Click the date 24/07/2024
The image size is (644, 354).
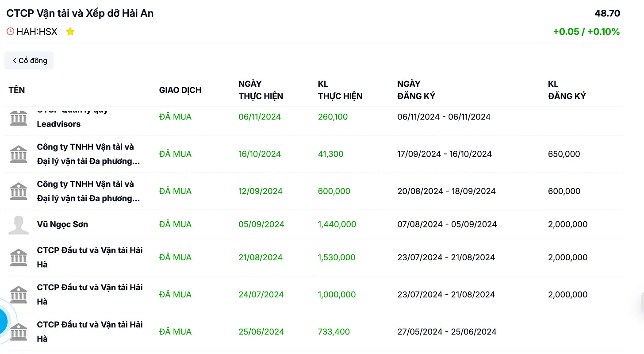coord(261,294)
